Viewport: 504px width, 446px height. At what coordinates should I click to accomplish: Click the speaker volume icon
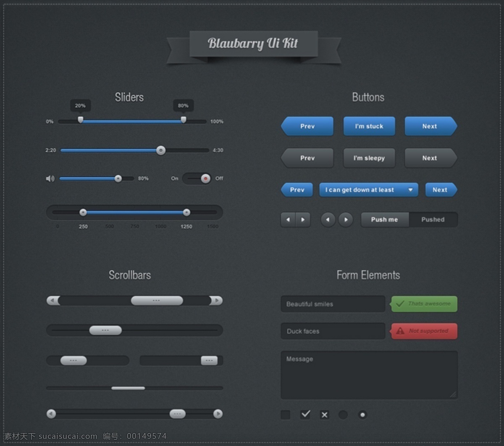(50, 179)
